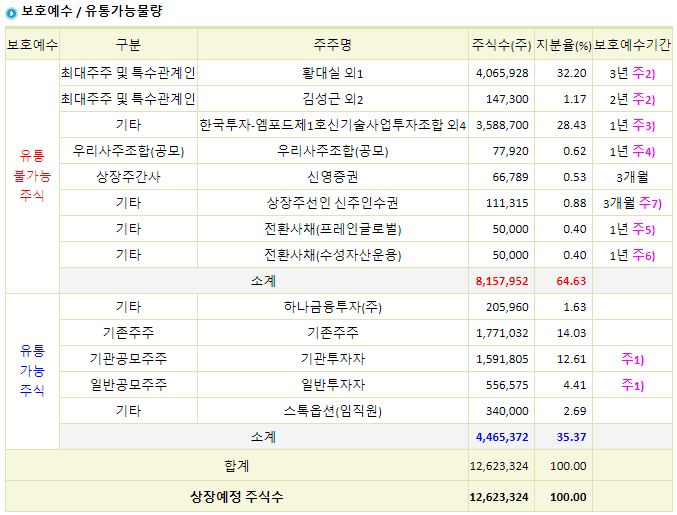Click the 상장예정 주식수 row label
677x515 pixels.
(237, 497)
